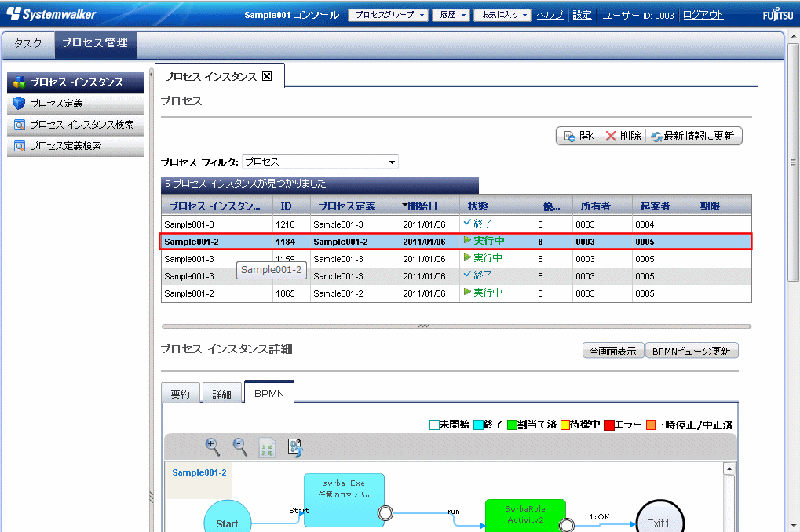
Task: Open the プロセスグループ dropdown menu
Action: 388,15
